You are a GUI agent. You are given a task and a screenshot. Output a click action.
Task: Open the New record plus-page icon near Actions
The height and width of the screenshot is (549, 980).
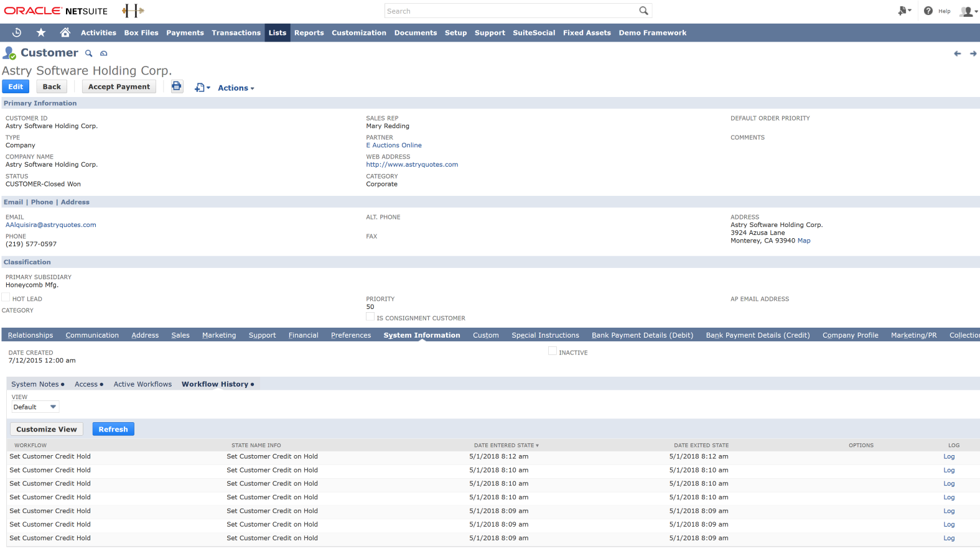(x=202, y=88)
